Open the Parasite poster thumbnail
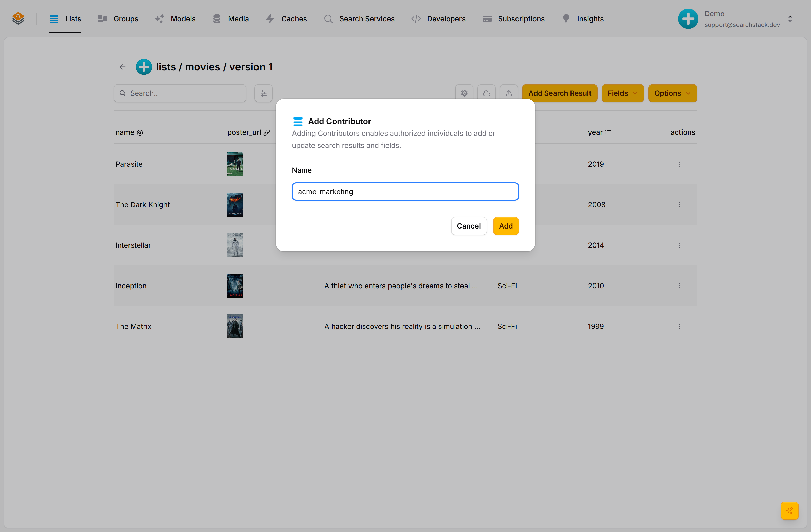The width and height of the screenshot is (811, 532). (x=235, y=164)
